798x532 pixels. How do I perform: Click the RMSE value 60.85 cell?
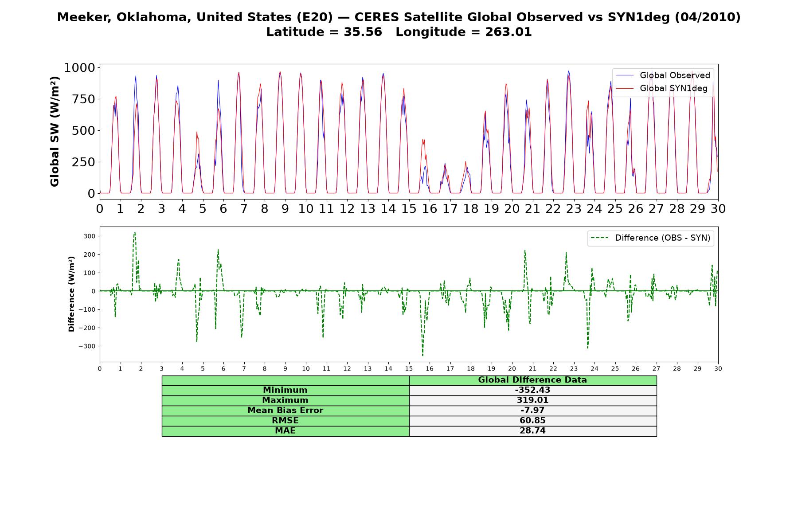(x=533, y=421)
